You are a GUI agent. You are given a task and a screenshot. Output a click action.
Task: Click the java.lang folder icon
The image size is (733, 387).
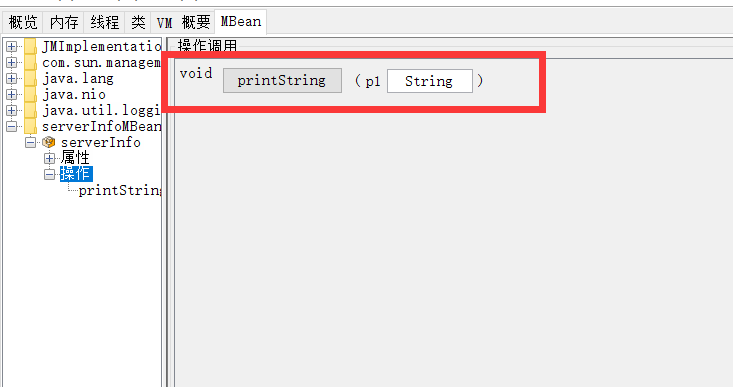(x=30, y=78)
